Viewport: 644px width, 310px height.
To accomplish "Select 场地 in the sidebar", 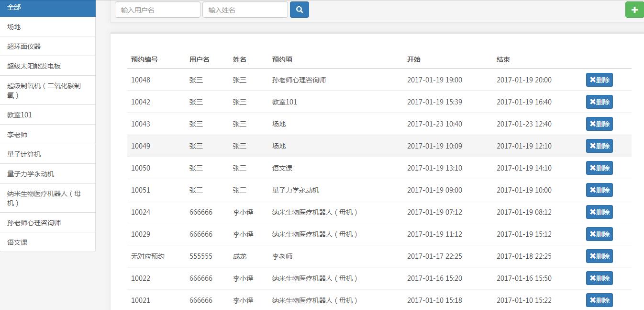I will coord(48,27).
